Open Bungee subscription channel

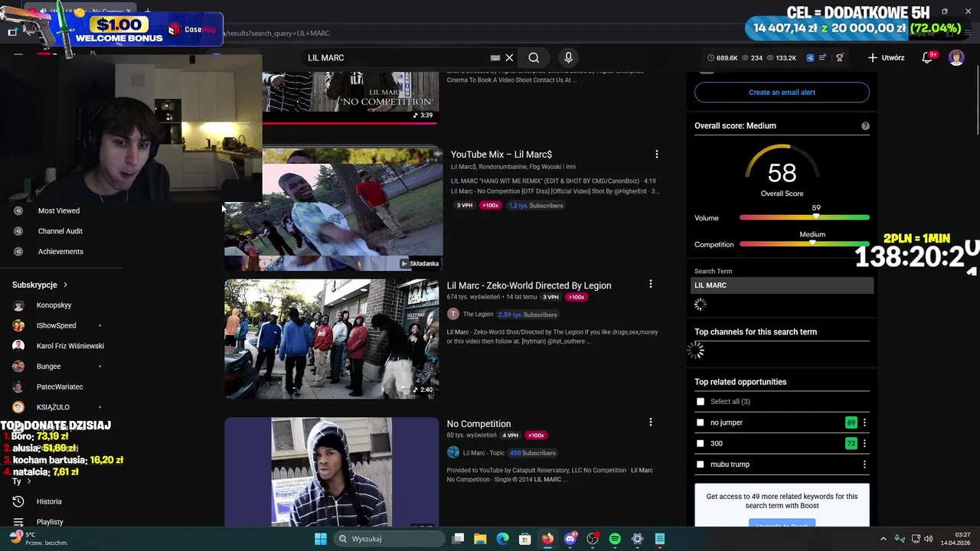click(x=48, y=366)
